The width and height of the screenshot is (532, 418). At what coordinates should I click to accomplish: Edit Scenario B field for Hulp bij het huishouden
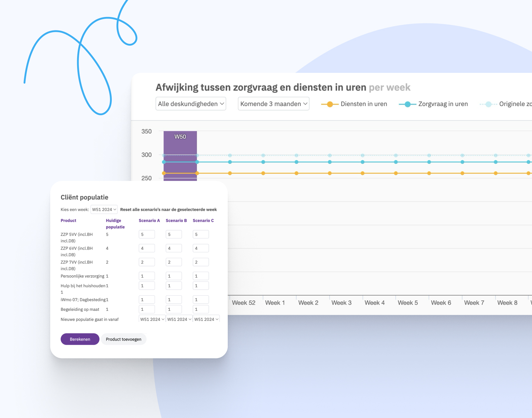[x=174, y=286]
